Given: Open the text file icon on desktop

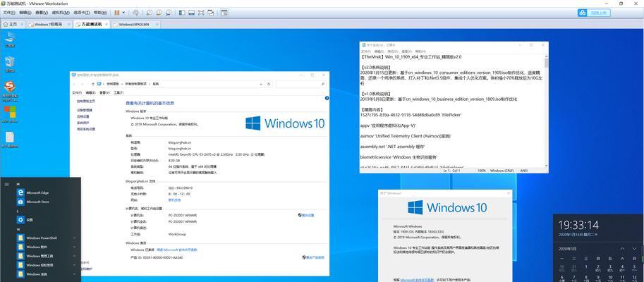Looking at the screenshot, I should point(10,139).
